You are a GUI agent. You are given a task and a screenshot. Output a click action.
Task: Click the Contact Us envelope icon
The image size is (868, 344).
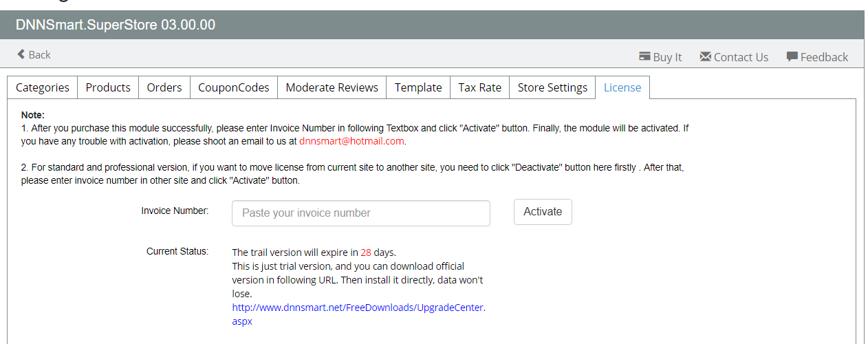pos(705,56)
